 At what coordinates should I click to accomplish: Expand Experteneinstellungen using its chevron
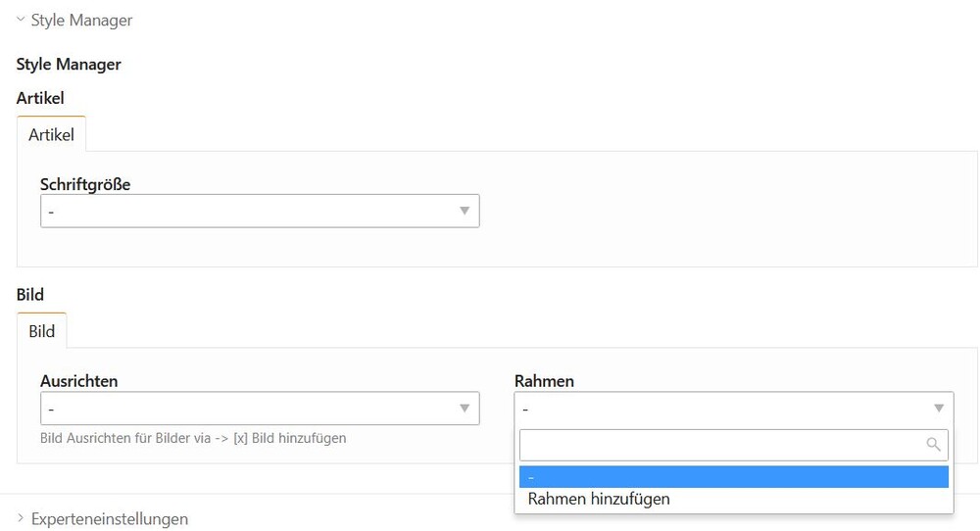[x=21, y=517]
